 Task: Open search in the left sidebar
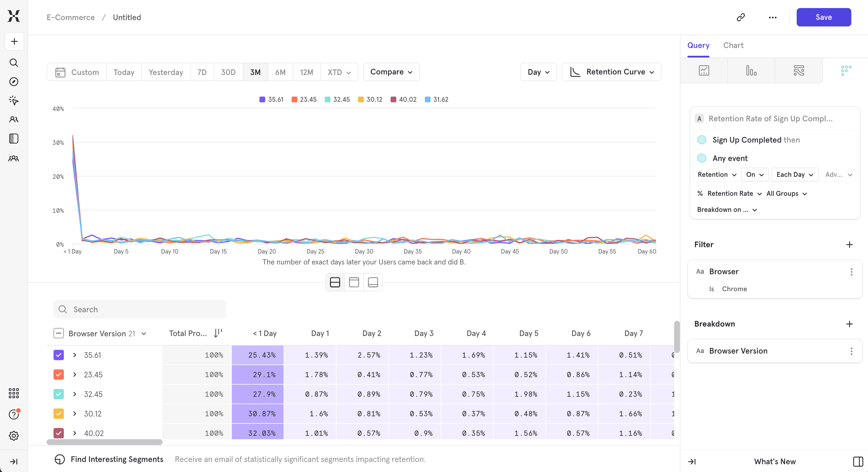pos(14,63)
